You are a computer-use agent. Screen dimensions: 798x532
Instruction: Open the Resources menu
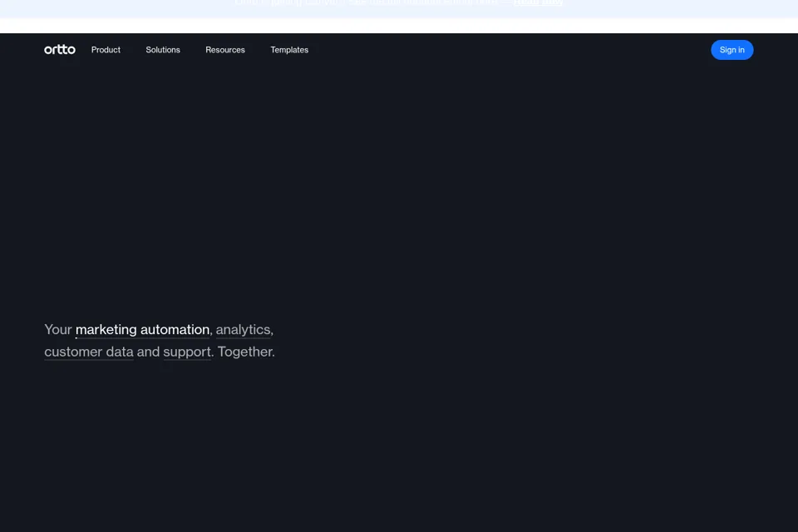225,50
